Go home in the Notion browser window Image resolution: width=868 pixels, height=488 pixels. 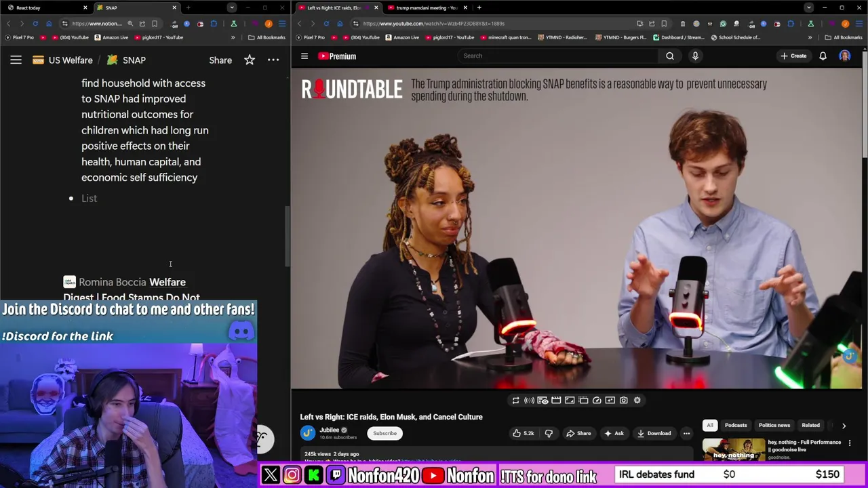tap(49, 24)
